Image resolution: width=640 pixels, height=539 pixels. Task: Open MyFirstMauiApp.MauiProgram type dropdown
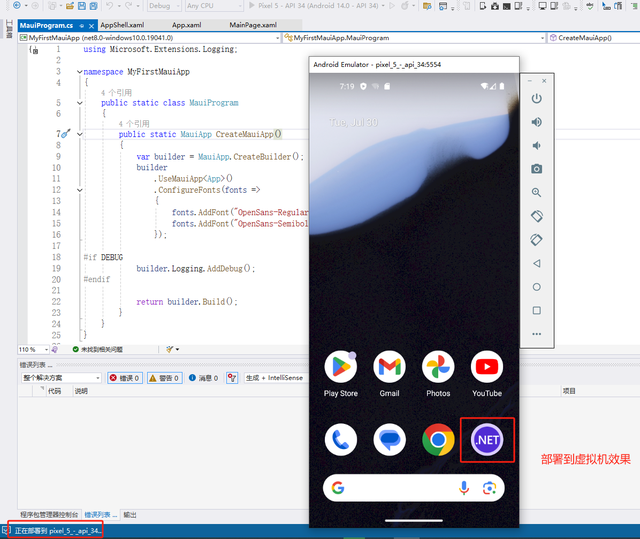coord(415,38)
